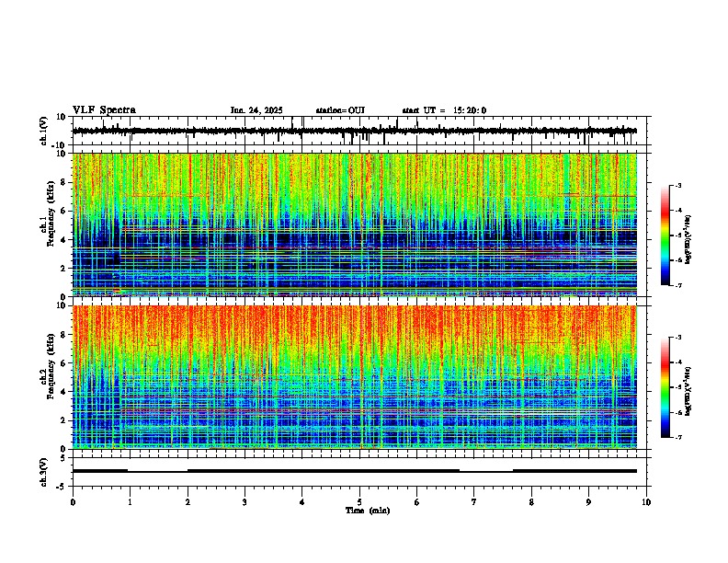Viewport: 728px width, 563px height.
Task: Click the black ch.3 signal bar
Action: (355, 471)
